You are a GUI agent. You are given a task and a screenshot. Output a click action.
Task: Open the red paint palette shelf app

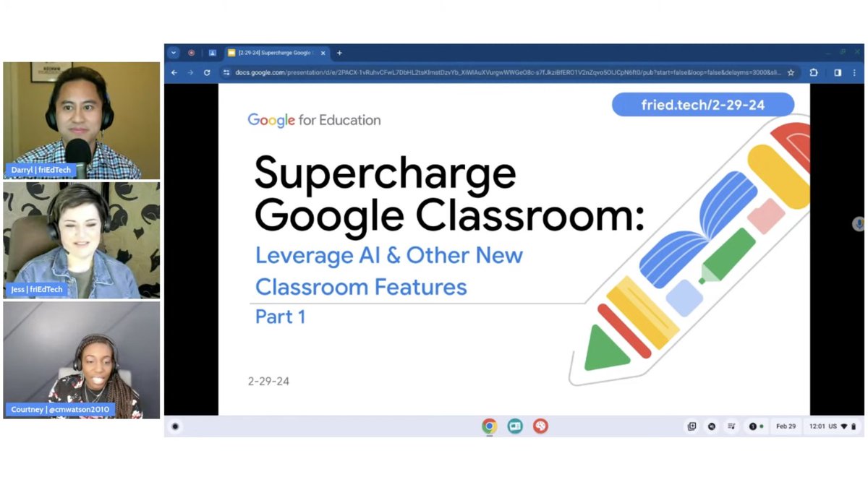click(x=540, y=426)
